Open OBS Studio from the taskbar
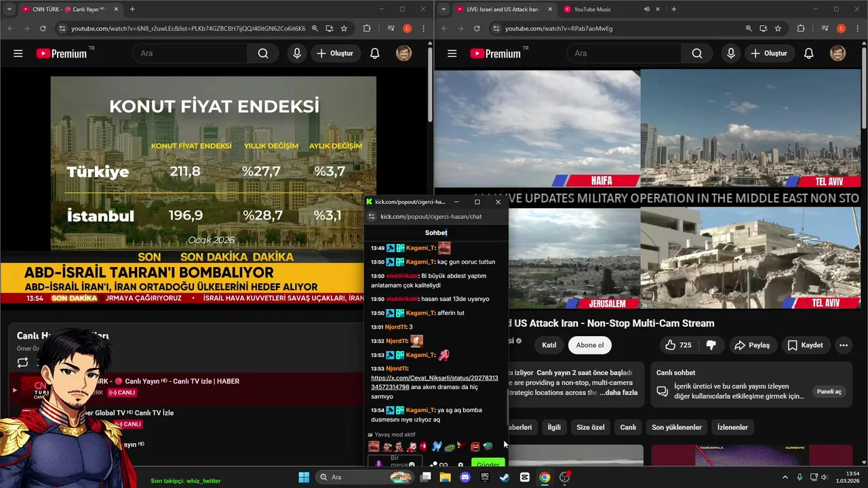The height and width of the screenshot is (488, 868). 565,477
